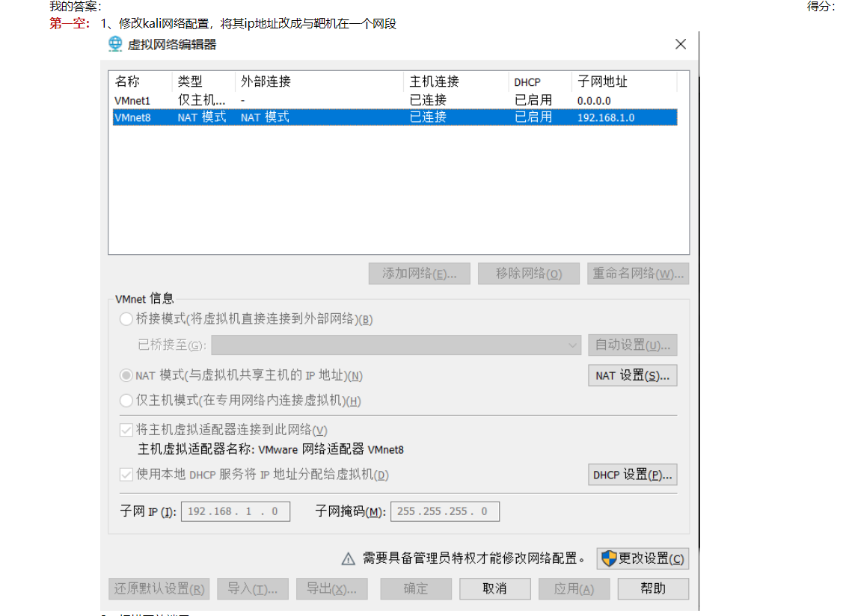Click subnet address 0.0.0.0 cell
The width and height of the screenshot is (846, 616).
click(594, 101)
